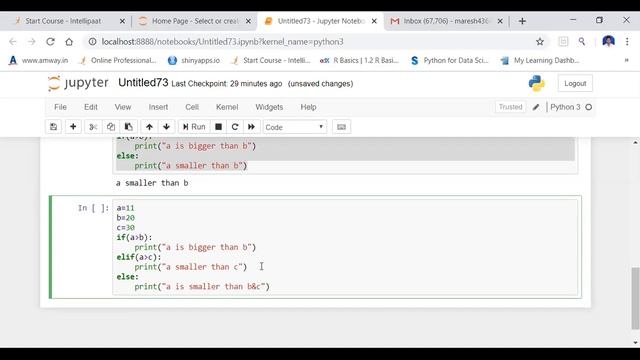Open the Edit menu

tap(91, 107)
